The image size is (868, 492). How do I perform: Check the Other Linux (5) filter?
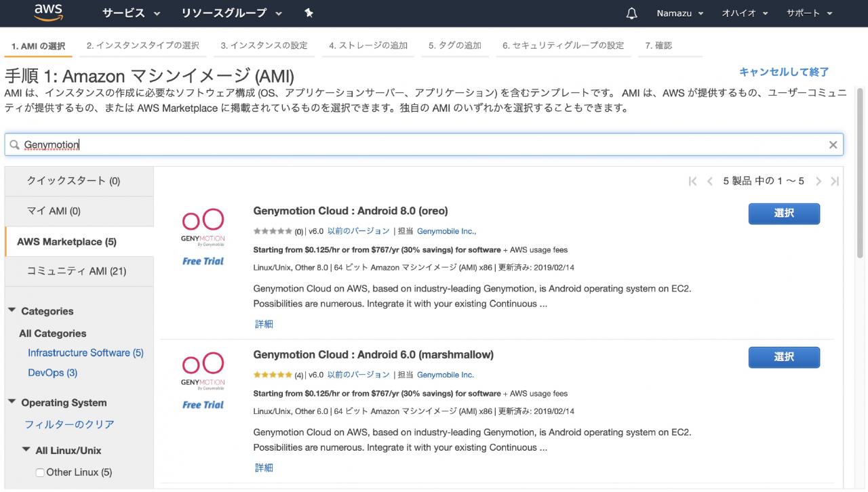[39, 472]
